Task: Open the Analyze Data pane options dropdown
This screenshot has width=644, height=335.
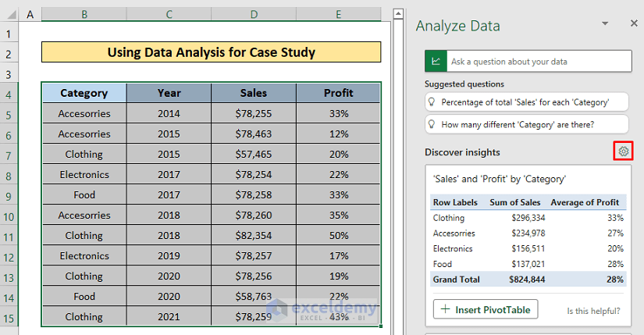Action: pyautogui.click(x=609, y=24)
